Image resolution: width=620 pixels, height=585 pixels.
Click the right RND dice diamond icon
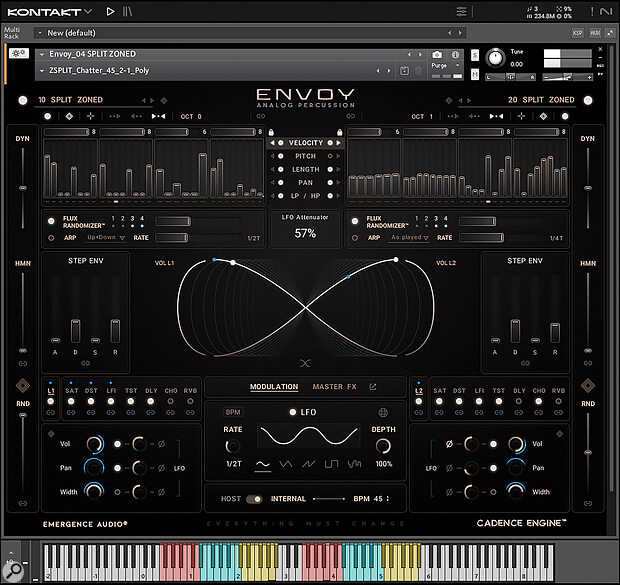click(588, 385)
